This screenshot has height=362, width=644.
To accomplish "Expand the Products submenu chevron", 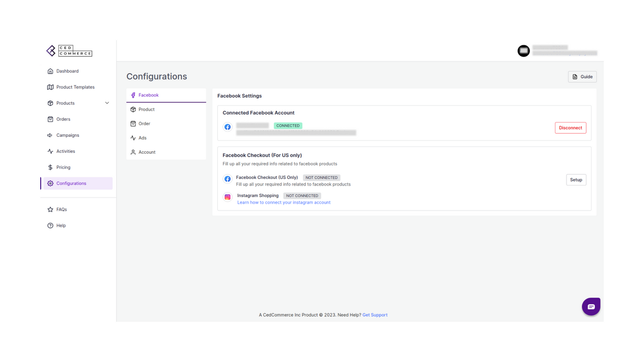I will point(107,103).
